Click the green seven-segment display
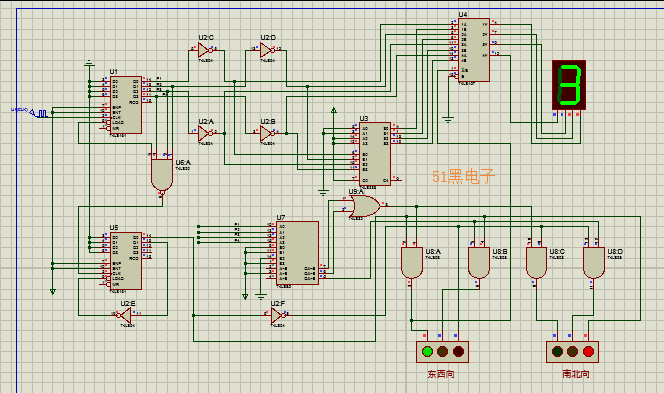 click(569, 85)
